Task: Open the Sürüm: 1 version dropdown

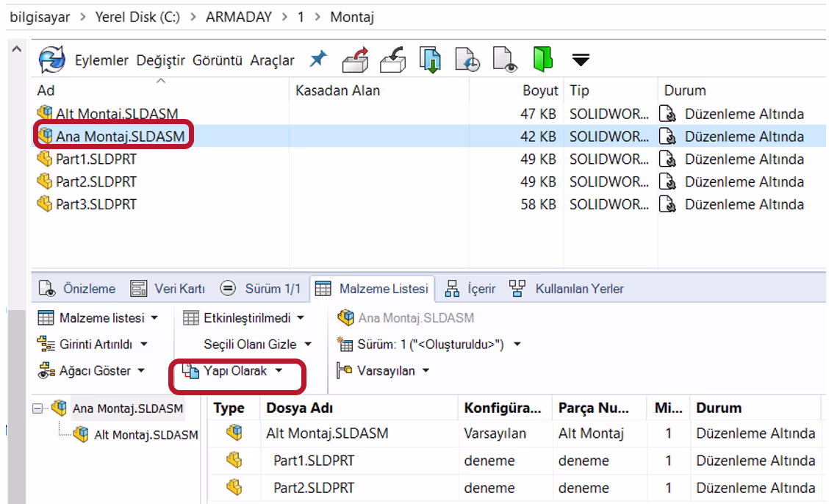Action: tap(429, 345)
